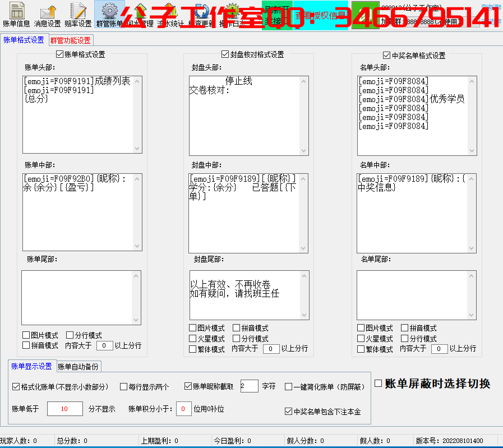Enable 分行模式 under 封盘尾部
Viewport: 503px width, 448px height.
[236, 338]
